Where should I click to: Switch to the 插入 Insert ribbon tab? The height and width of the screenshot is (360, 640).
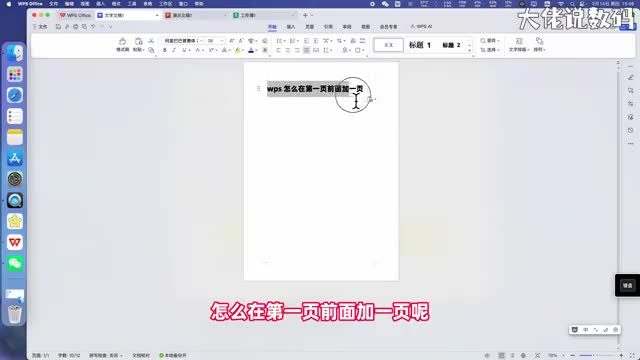(x=291, y=27)
